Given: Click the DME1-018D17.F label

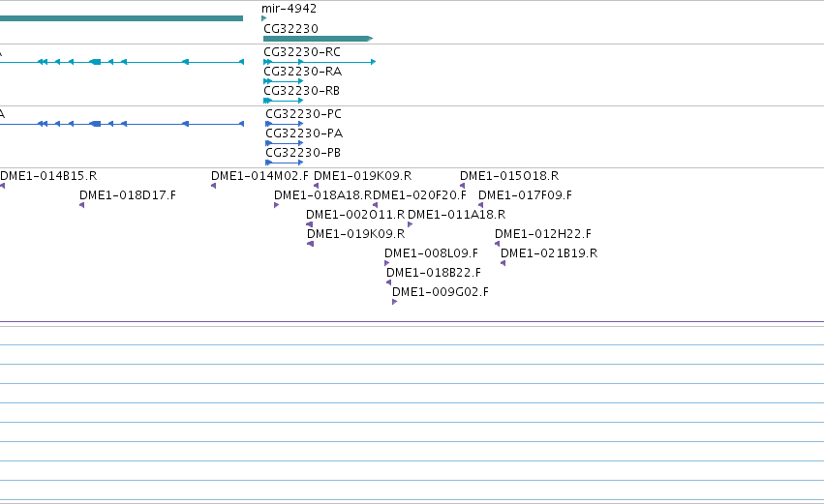Looking at the screenshot, I should click(x=128, y=195).
